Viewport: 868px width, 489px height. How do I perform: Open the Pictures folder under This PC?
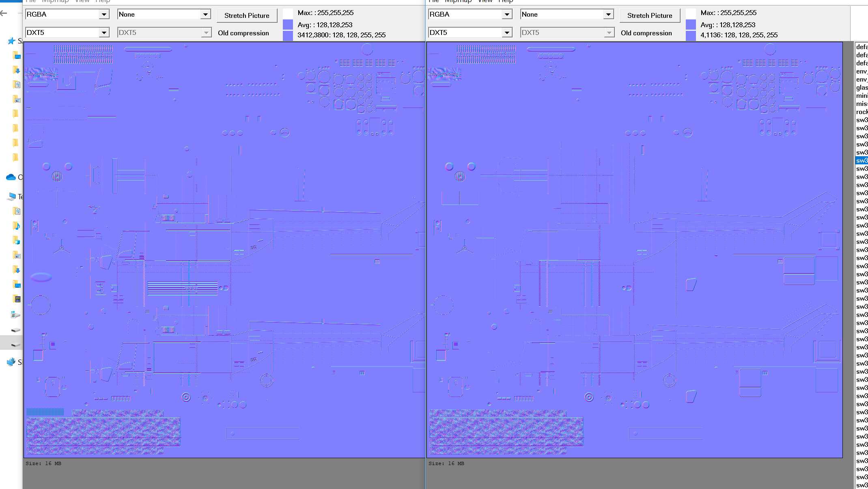16,255
